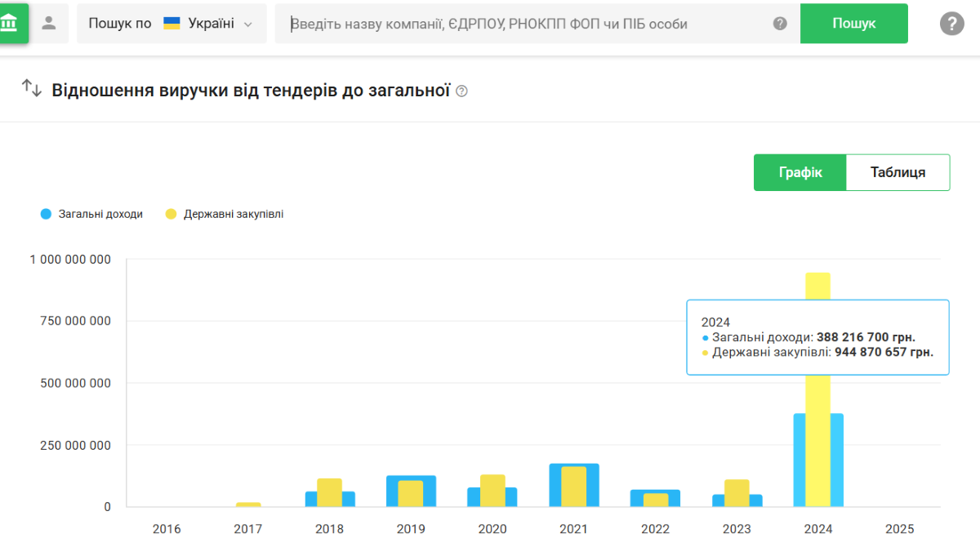
Task: Toggle the Державні закупівлі legend series
Action: tap(225, 214)
